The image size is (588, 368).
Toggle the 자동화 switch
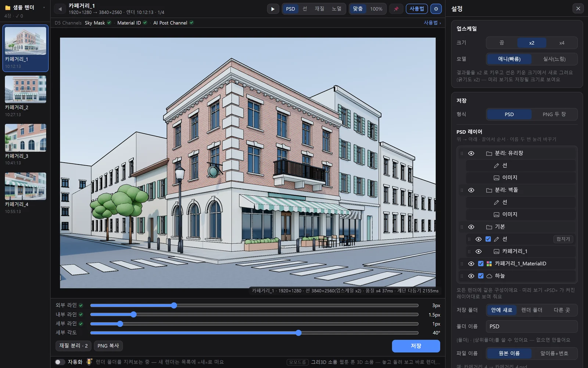(60, 362)
